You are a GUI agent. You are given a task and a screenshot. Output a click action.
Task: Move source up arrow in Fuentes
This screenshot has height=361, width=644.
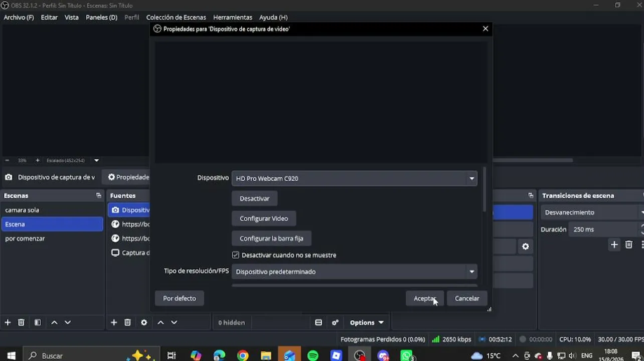pos(160,322)
